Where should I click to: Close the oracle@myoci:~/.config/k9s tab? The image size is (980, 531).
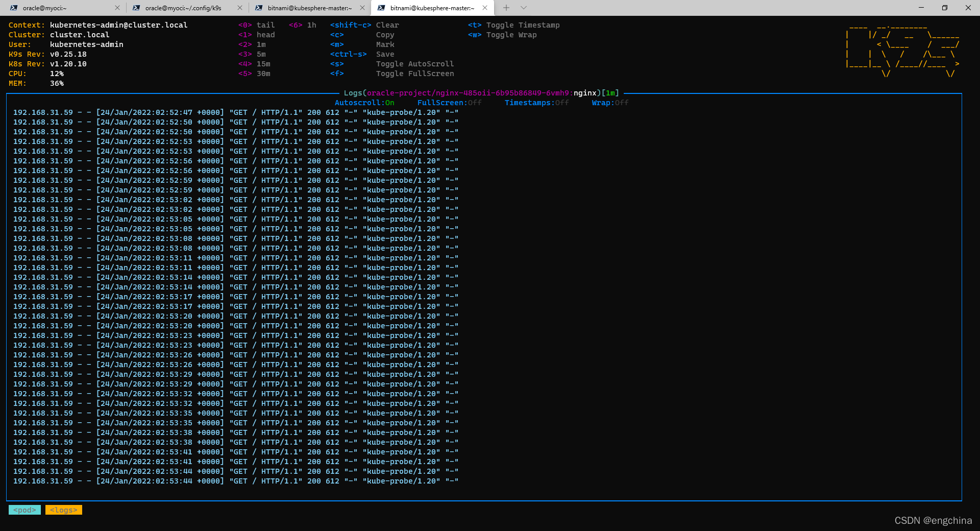pyautogui.click(x=240, y=8)
